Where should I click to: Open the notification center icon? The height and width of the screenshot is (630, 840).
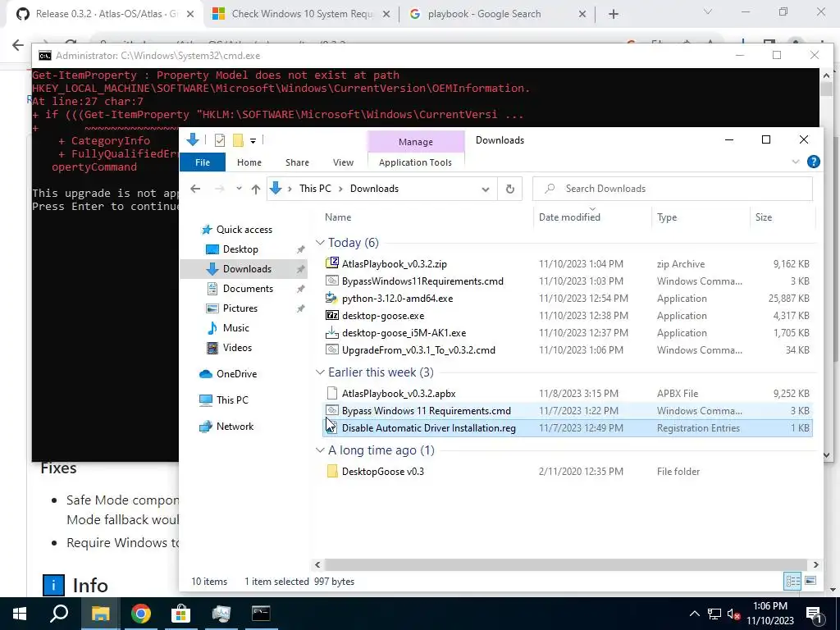click(x=814, y=614)
